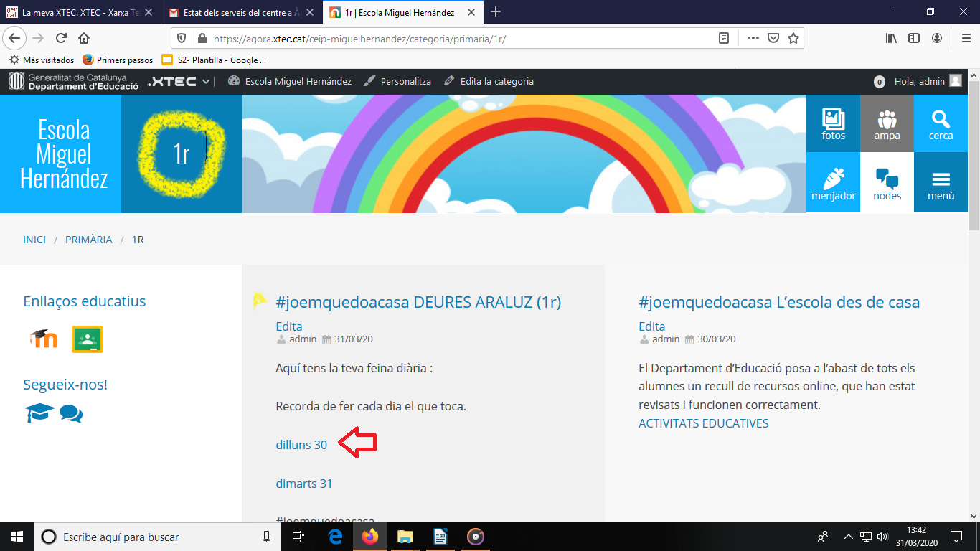Expand the menú hamburger tile
Image resolution: width=980 pixels, height=551 pixels.
pyautogui.click(x=941, y=184)
